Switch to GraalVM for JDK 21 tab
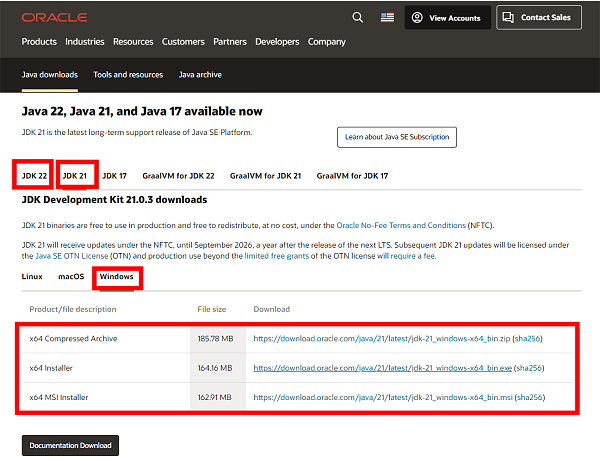Image resolution: width=600 pixels, height=461 pixels. point(265,176)
